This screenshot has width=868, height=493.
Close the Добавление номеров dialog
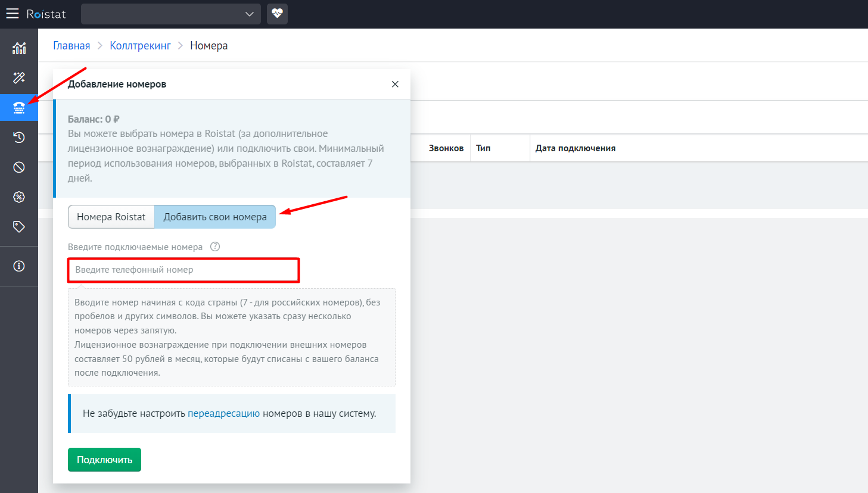pos(395,85)
